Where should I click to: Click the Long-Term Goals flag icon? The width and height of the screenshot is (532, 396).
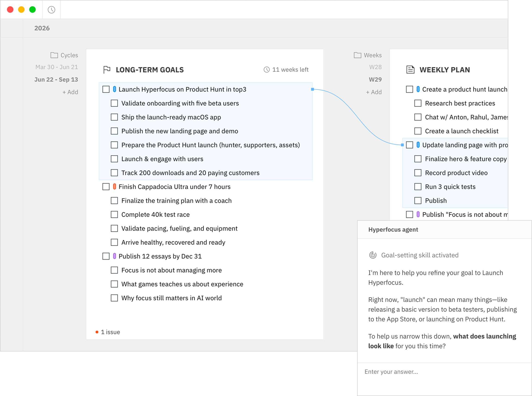tap(107, 70)
